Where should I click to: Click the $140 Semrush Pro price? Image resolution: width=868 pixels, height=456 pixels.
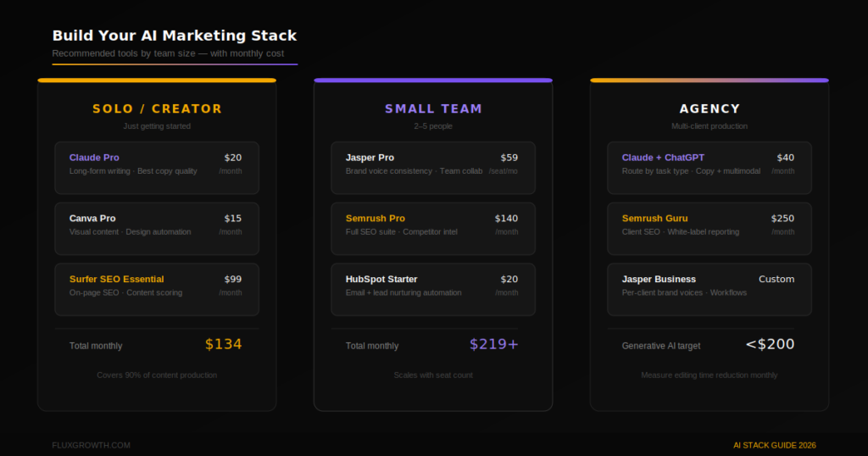click(507, 219)
